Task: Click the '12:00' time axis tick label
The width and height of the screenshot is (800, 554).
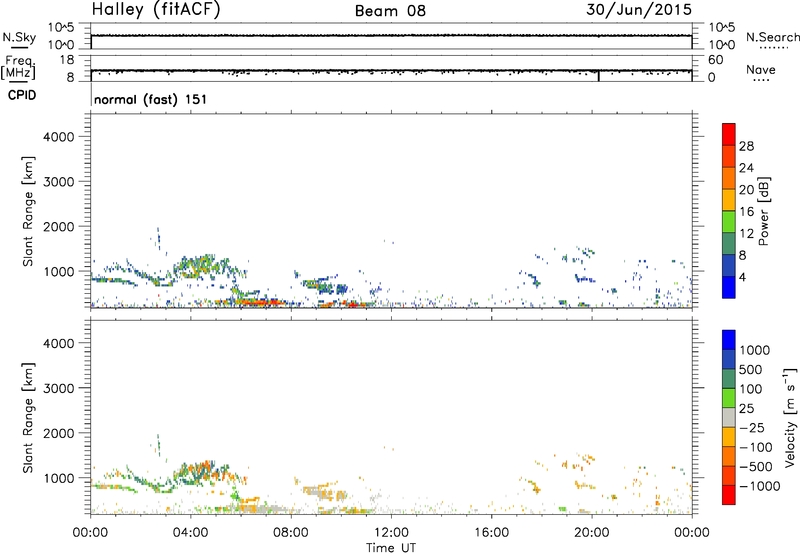Action: 391,533
